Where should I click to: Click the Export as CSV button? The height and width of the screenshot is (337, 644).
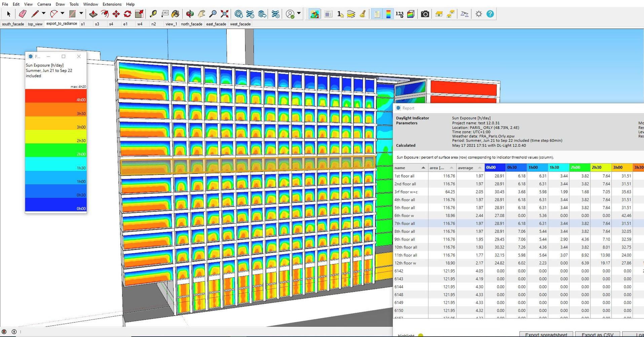tap(598, 334)
